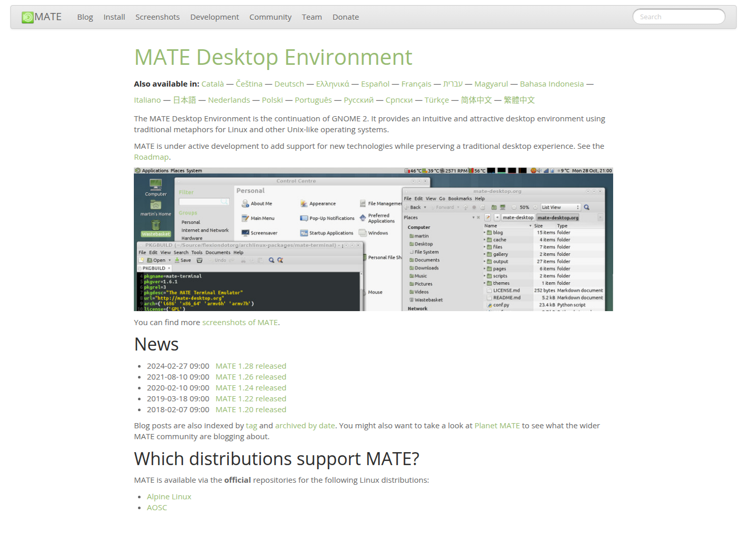The height and width of the screenshot is (560, 747).
Task: Go to the Install page
Action: click(114, 17)
